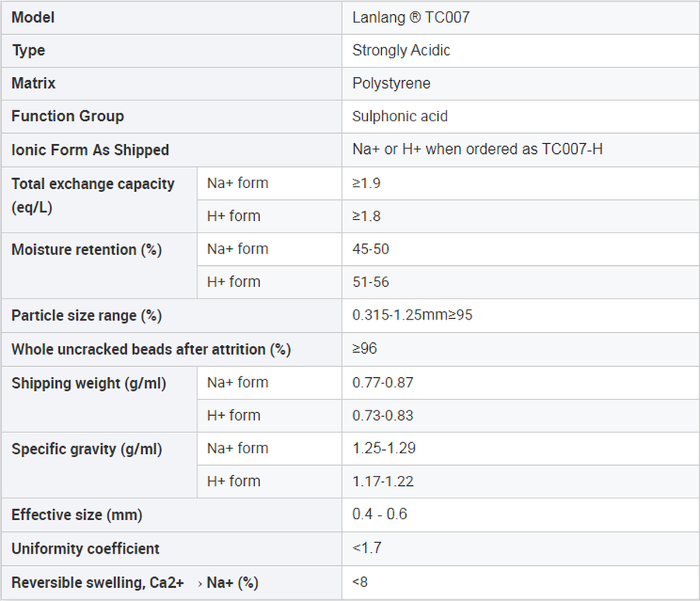Click the Moisture retention (%) label

[86, 250]
